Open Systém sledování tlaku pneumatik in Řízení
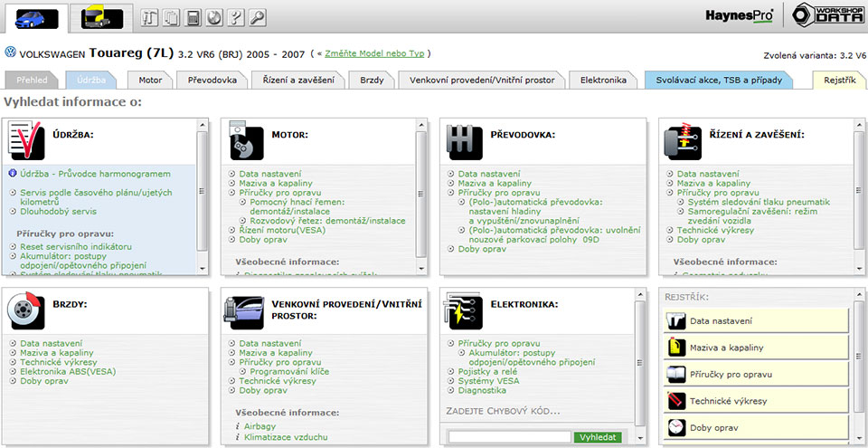The height and width of the screenshot is (448, 868). click(x=759, y=202)
